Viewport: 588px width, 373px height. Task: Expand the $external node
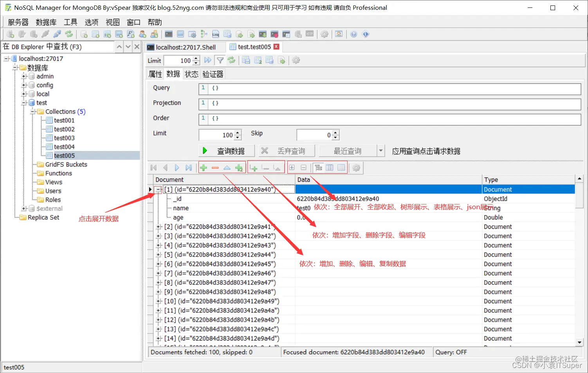click(x=24, y=208)
